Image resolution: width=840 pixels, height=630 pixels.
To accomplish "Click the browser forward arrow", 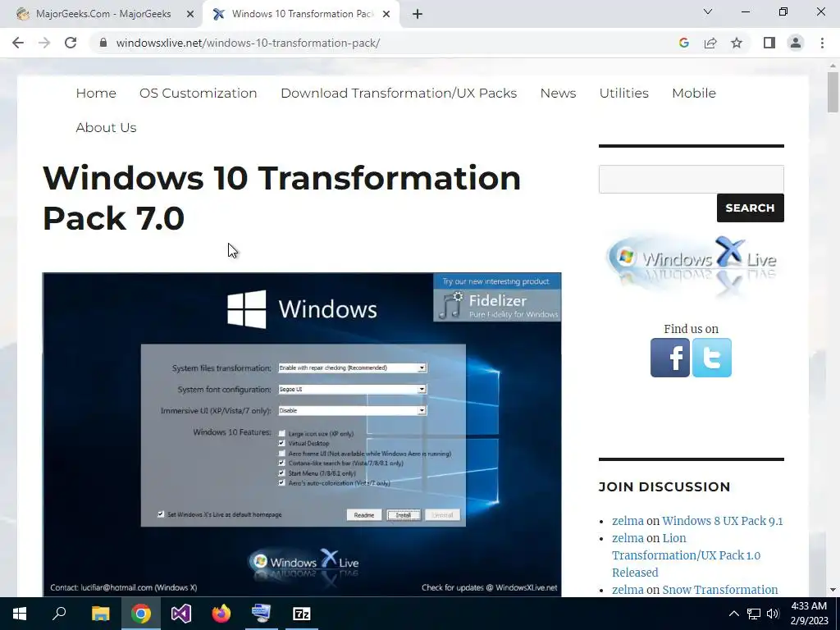I will [x=44, y=43].
